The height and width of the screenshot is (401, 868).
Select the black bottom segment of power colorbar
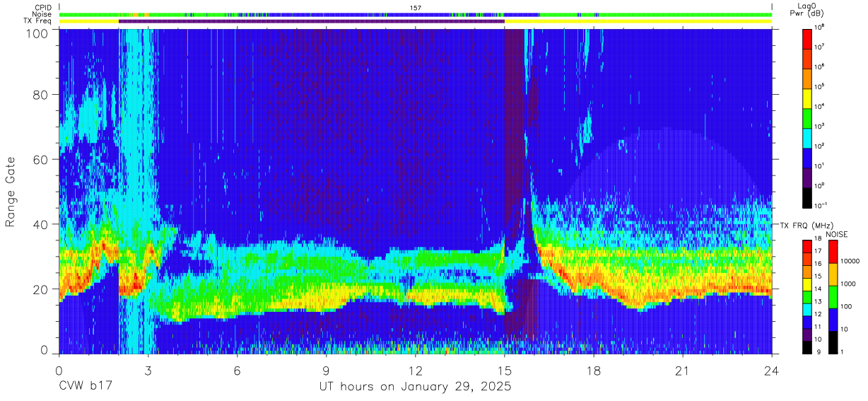tap(808, 197)
